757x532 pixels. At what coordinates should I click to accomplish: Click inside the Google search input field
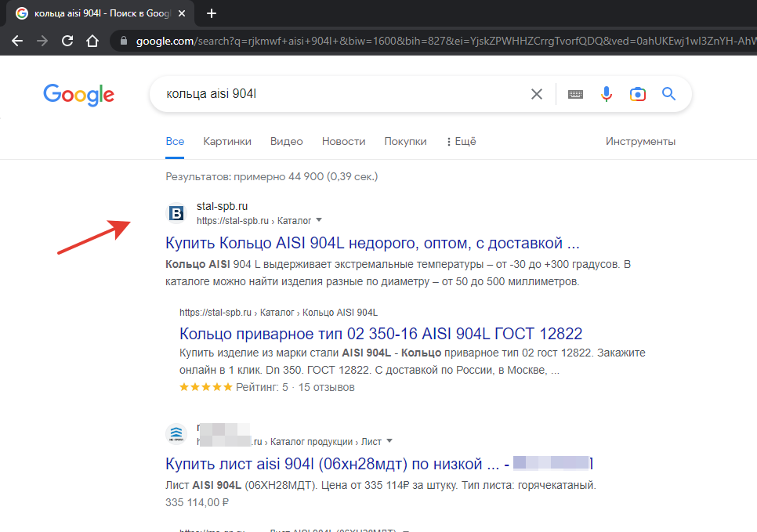(x=337, y=95)
